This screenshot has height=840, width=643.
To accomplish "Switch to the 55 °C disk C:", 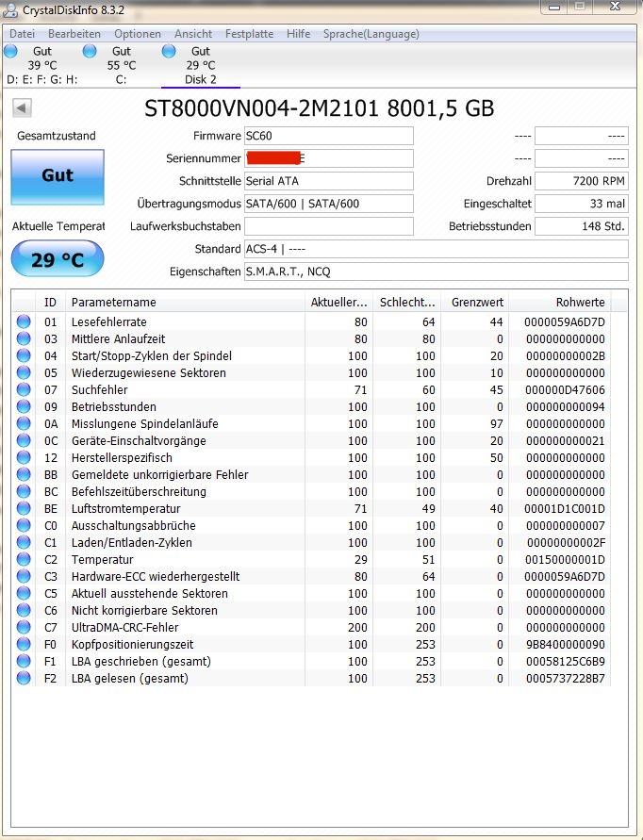I will click(x=121, y=65).
